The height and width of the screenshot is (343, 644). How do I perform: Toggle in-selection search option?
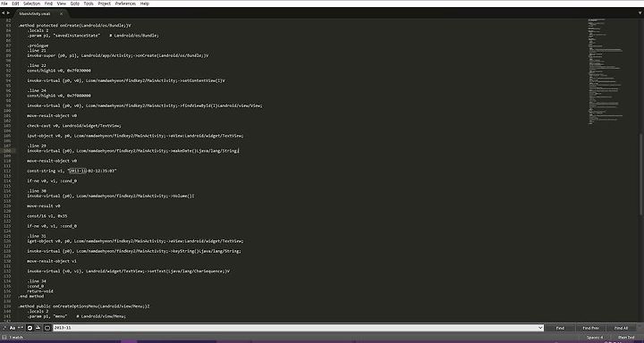[38, 328]
